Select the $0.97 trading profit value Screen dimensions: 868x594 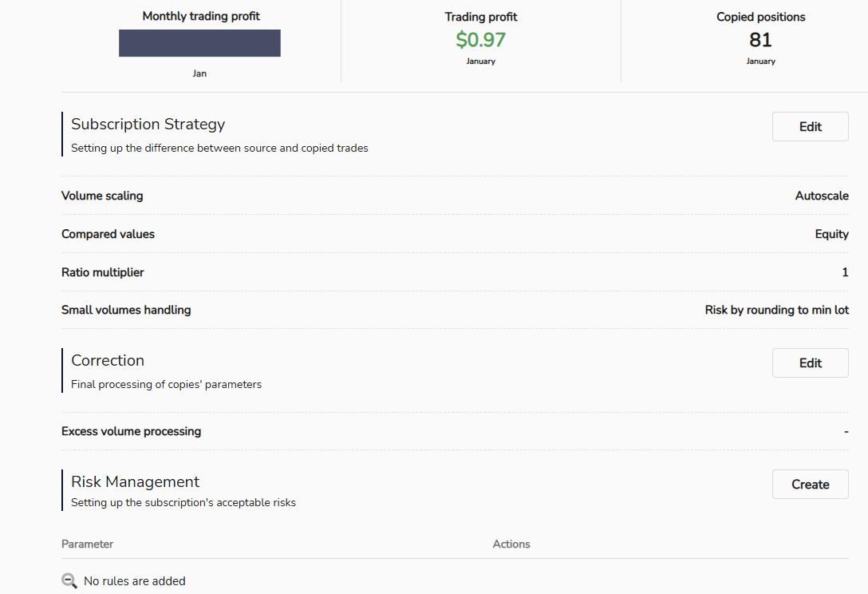coord(480,40)
